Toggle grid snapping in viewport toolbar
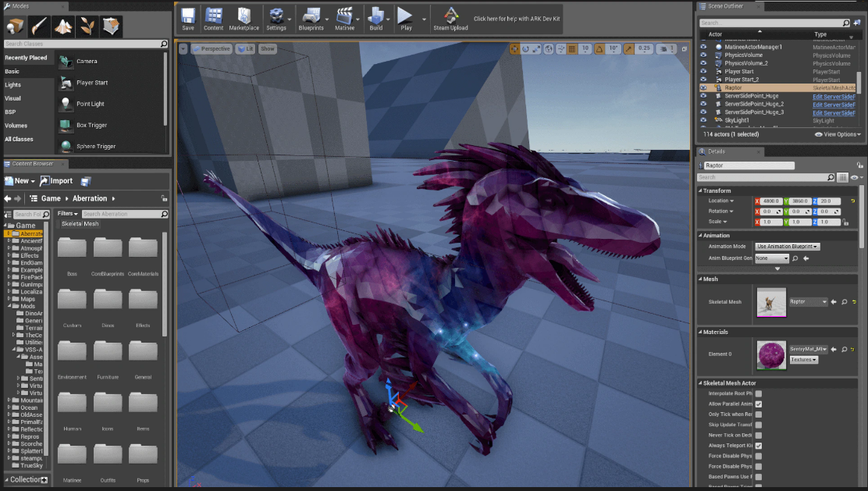Viewport: 868px width, 491px height. point(572,48)
